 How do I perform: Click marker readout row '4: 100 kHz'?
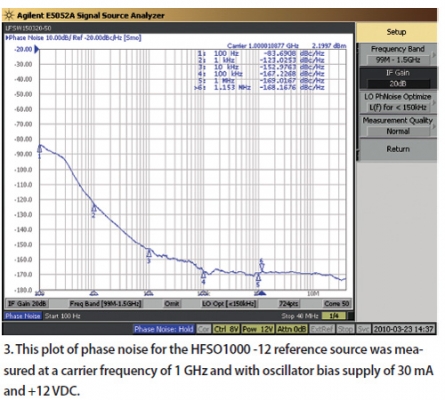click(x=261, y=74)
